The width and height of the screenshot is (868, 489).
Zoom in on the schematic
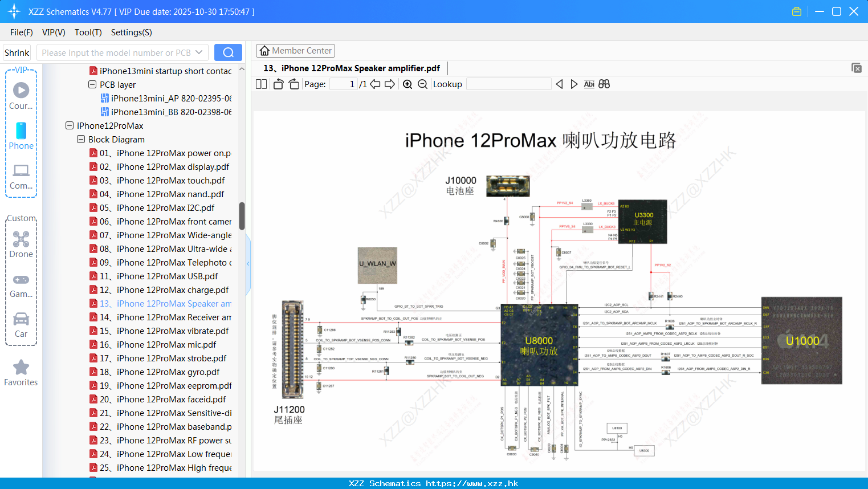tap(407, 84)
